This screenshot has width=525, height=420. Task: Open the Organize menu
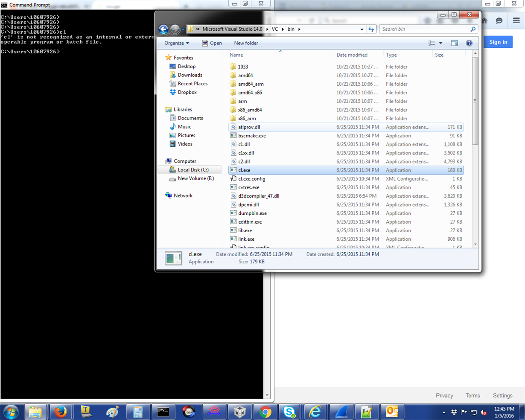coord(177,43)
